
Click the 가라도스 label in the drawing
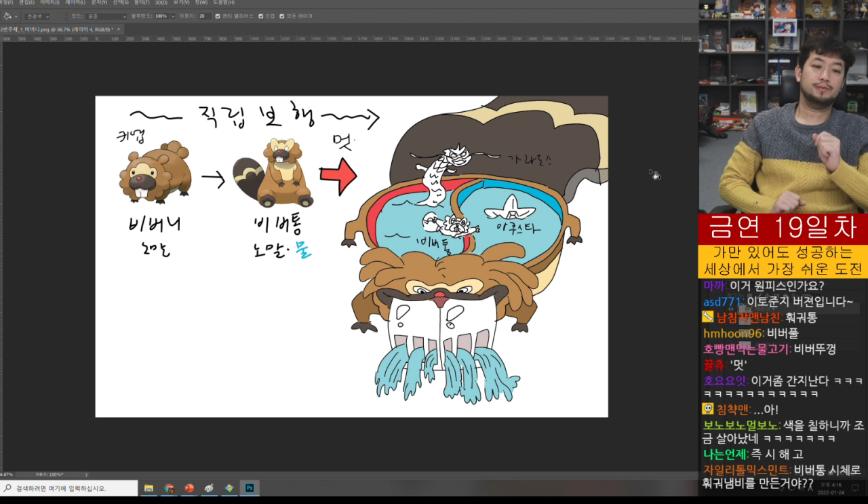[x=530, y=161]
